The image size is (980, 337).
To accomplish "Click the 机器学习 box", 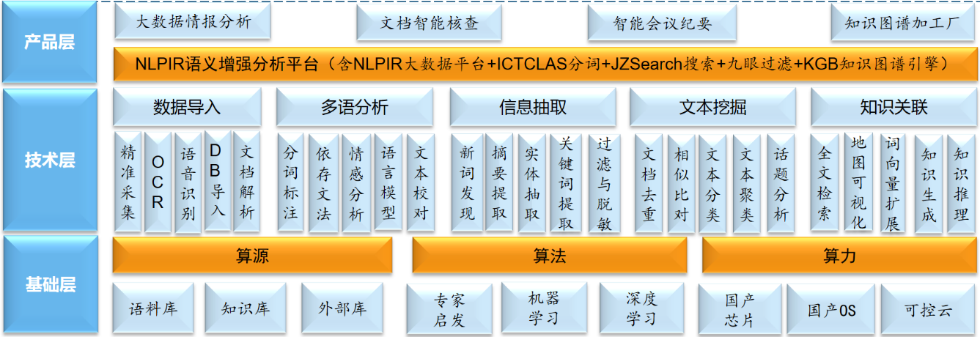I will [544, 308].
